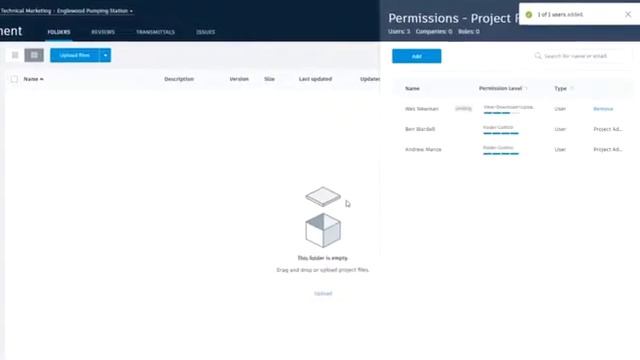
Task: Click Remove for the first user
Action: (603, 109)
